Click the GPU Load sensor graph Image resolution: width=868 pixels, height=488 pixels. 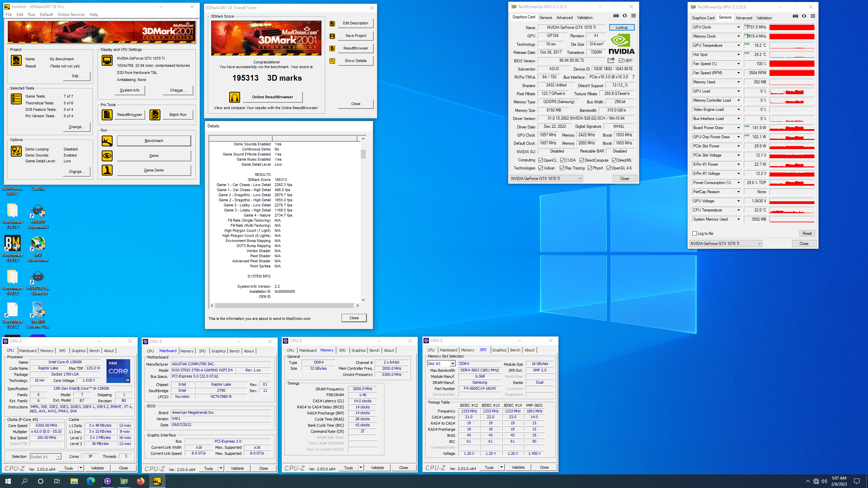792,91
